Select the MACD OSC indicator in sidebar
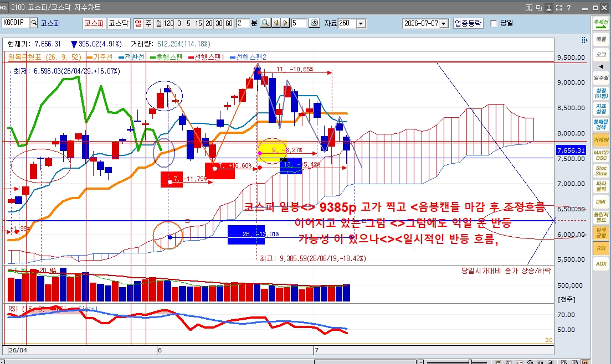The image size is (611, 364). pos(600,155)
